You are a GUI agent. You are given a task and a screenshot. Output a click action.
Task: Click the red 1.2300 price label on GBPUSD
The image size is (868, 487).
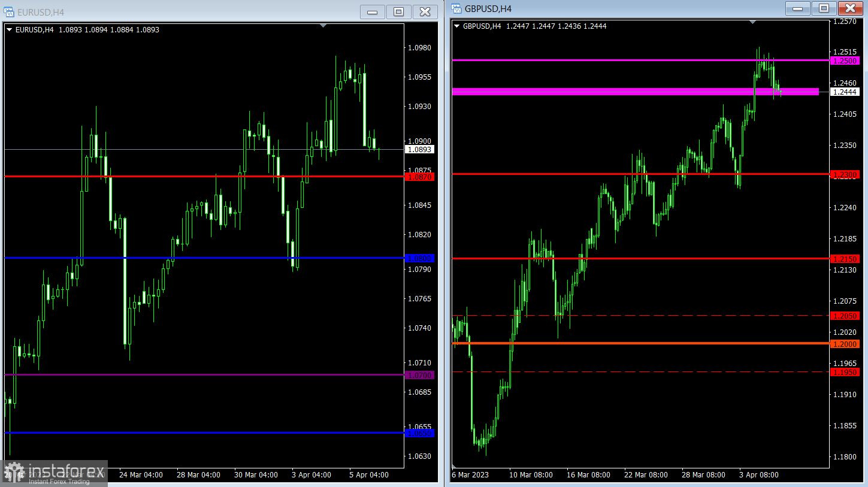[845, 175]
